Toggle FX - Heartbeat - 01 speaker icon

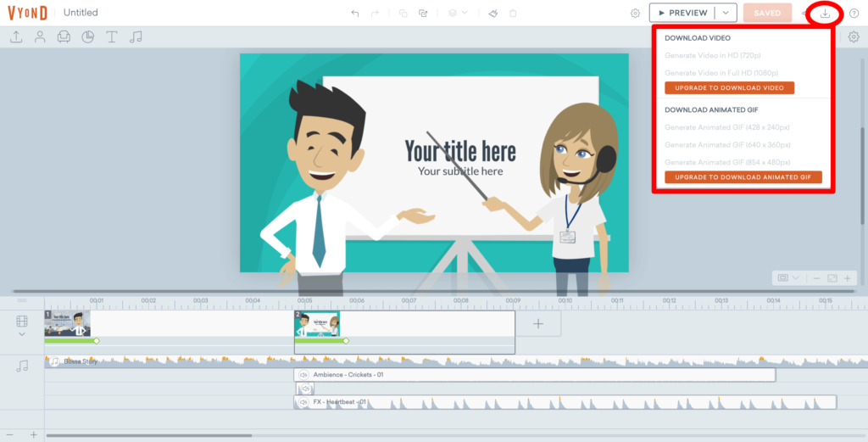click(303, 402)
